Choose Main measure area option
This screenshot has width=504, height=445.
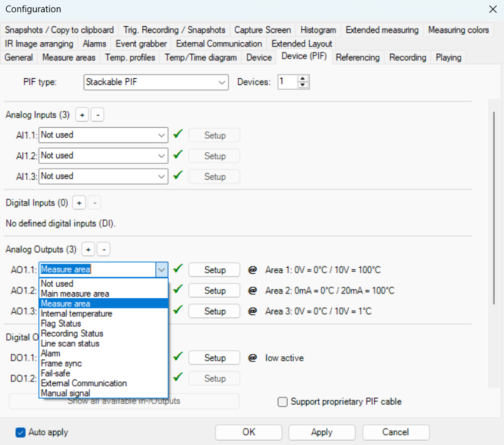pos(103,293)
